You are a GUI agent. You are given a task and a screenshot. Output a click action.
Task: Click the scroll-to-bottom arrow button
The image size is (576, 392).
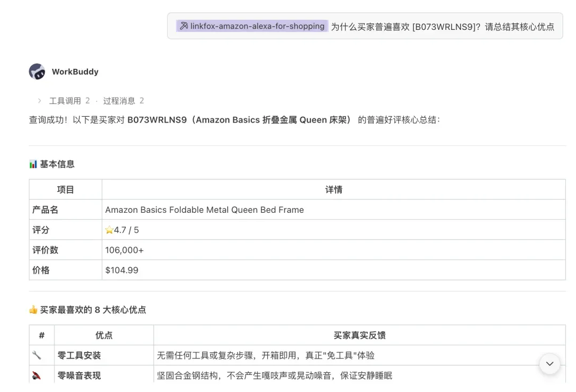549,364
